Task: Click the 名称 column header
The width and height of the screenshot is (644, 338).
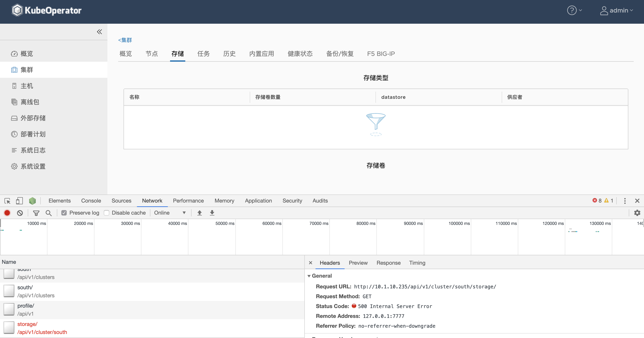Action: pos(134,97)
